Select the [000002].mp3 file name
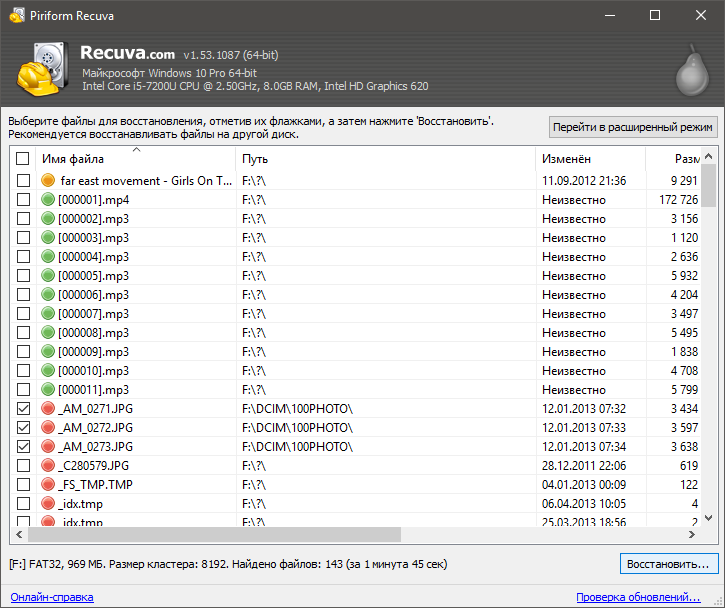 tap(93, 219)
